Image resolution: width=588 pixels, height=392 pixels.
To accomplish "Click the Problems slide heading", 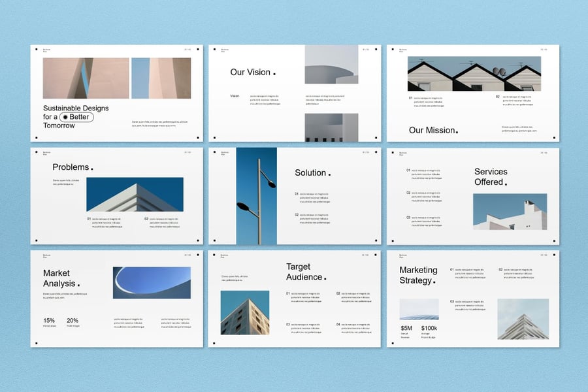I will 71,167.
